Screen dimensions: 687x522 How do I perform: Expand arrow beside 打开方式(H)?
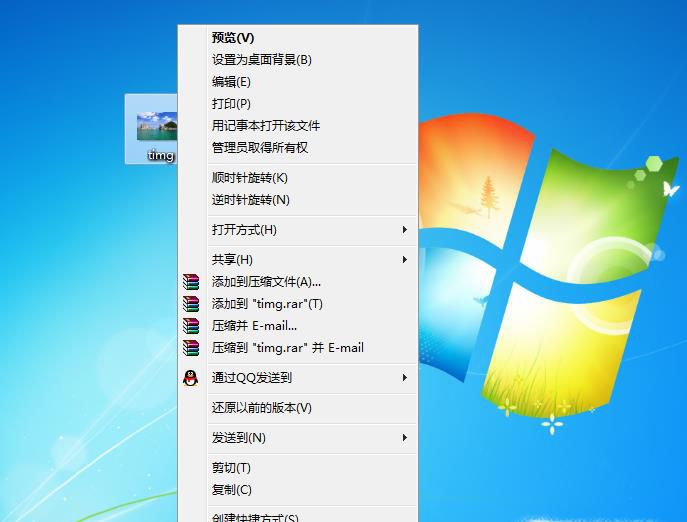point(405,230)
